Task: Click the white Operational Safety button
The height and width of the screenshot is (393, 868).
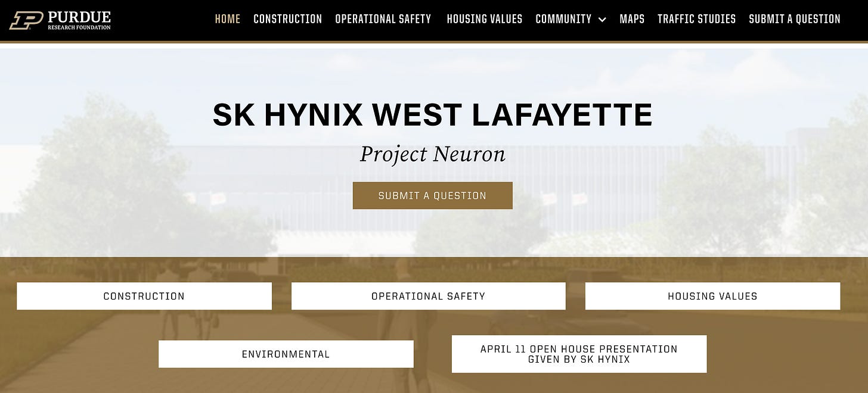Action: (429, 296)
